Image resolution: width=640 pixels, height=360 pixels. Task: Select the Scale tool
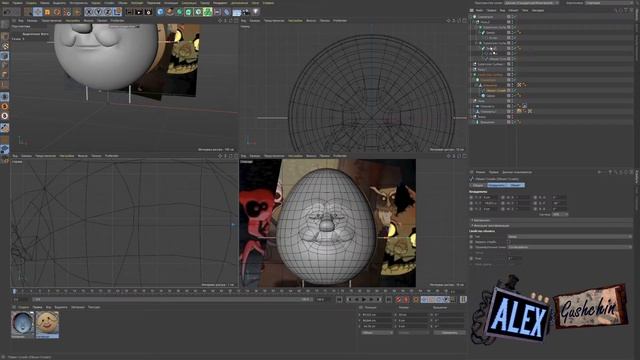48,12
